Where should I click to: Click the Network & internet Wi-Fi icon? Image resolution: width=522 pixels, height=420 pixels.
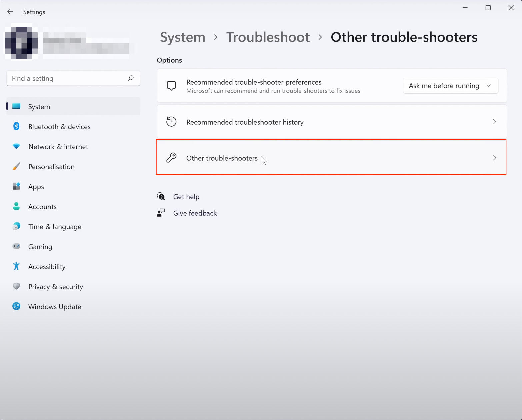tap(16, 146)
